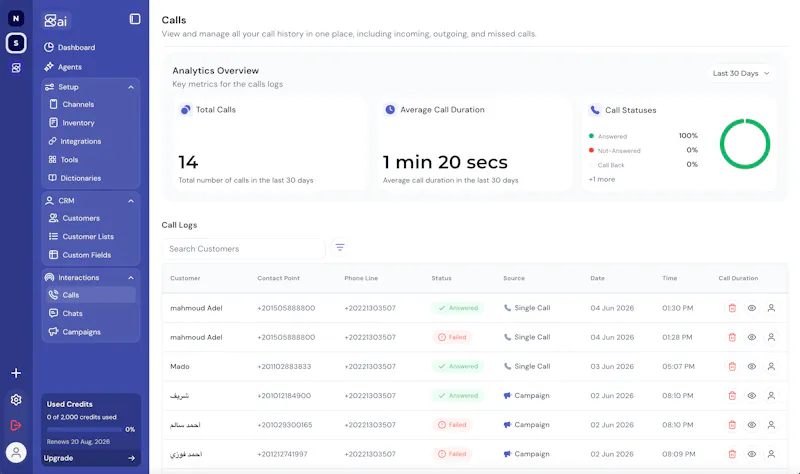Open the user profile avatar
The width and height of the screenshot is (800, 474).
(x=16, y=452)
